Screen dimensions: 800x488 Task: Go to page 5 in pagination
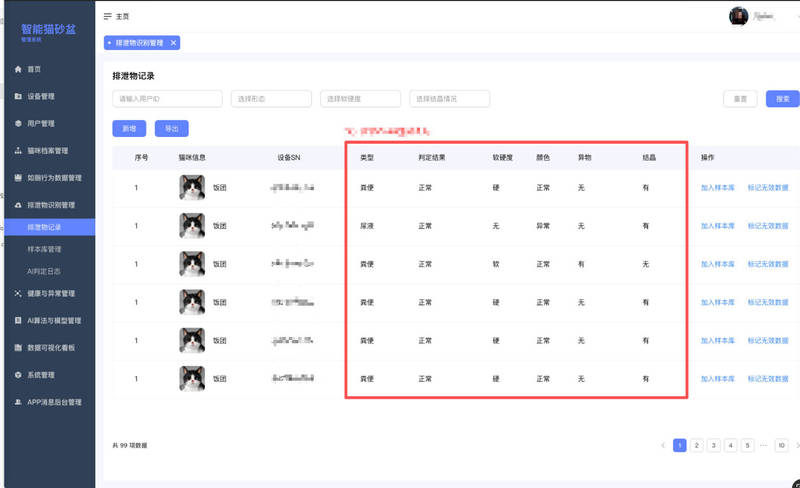[x=747, y=445]
